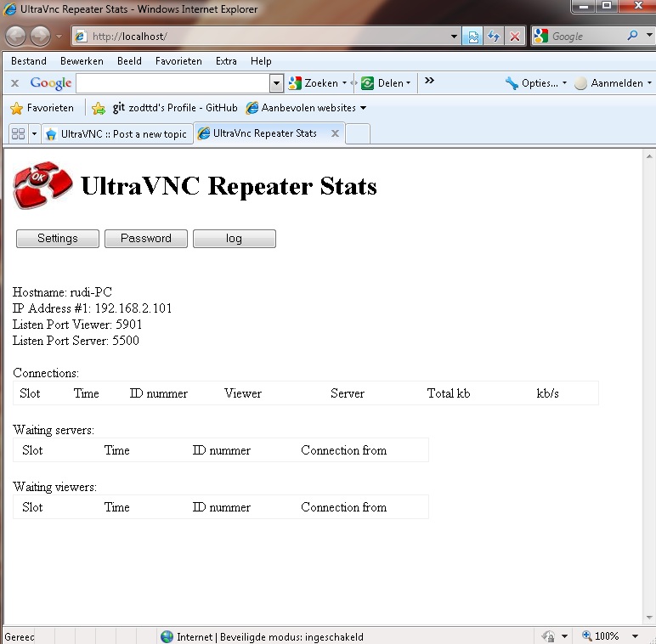Click the red Stop loading icon
This screenshot has height=644, width=656.
click(x=515, y=37)
